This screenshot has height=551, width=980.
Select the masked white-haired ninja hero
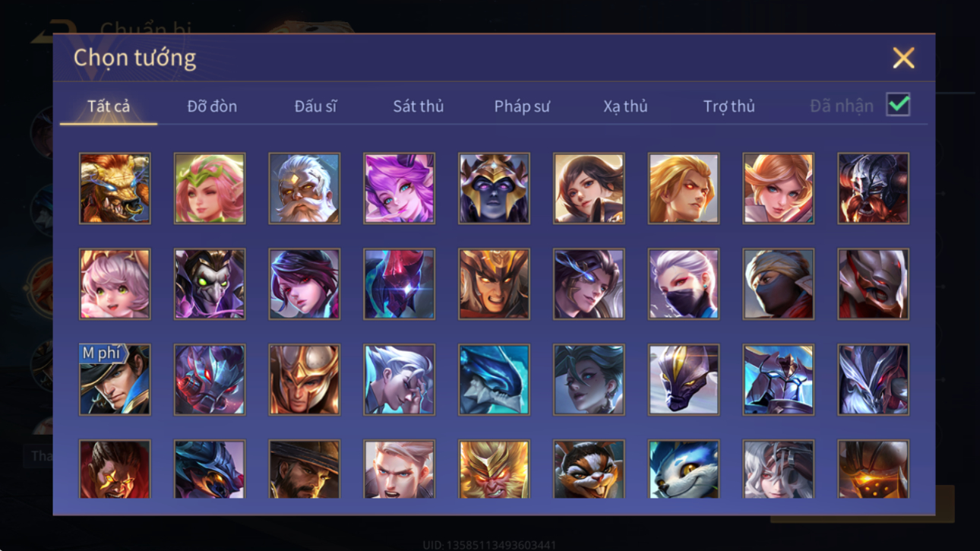(683, 283)
